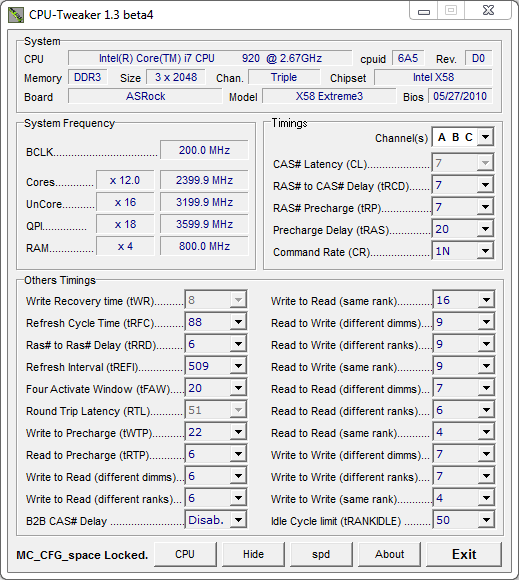Open the spd button
This screenshot has width=519, height=580.
[x=321, y=554]
